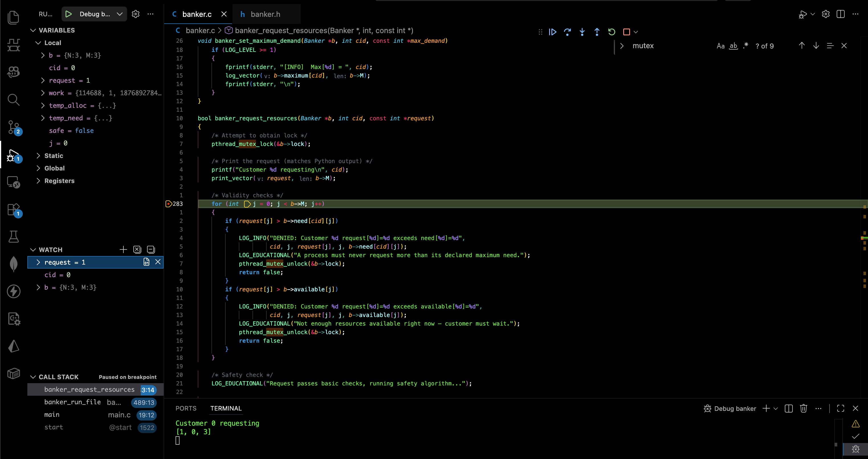Click the Step Into debug icon
This screenshot has width=868, height=459.
click(x=582, y=32)
